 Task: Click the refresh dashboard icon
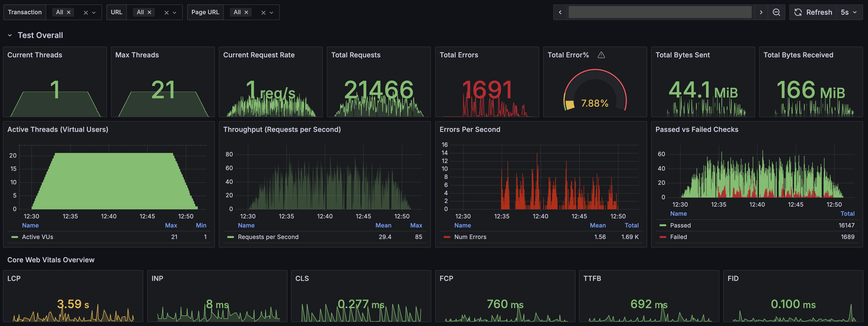(x=798, y=13)
